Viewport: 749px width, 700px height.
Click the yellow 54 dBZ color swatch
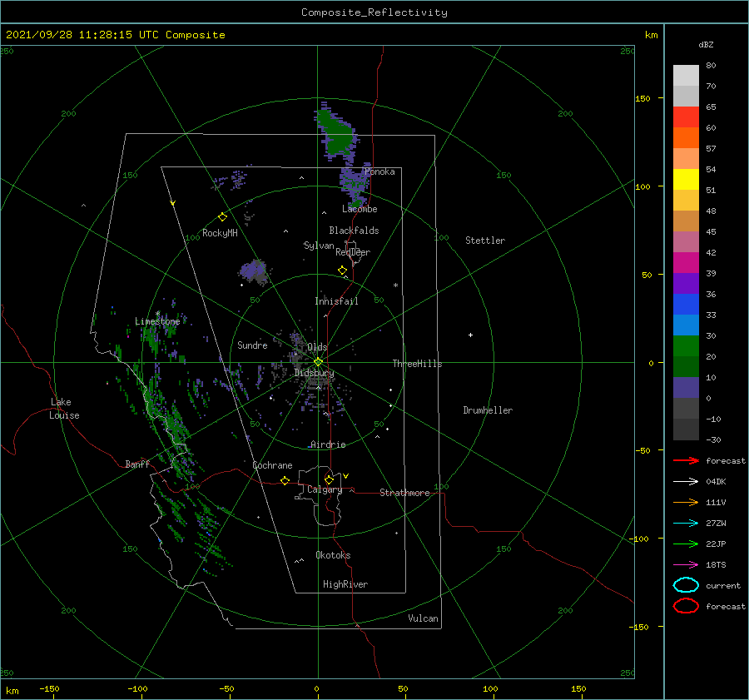pos(686,180)
